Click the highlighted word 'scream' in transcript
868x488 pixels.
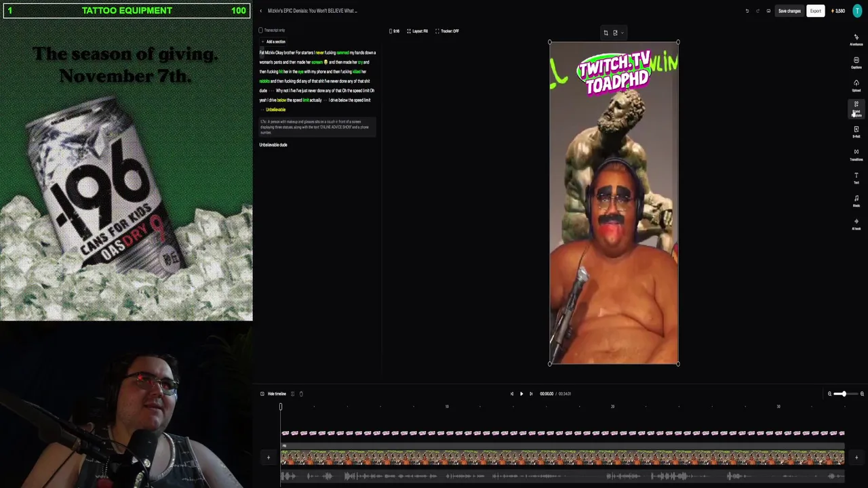point(317,62)
